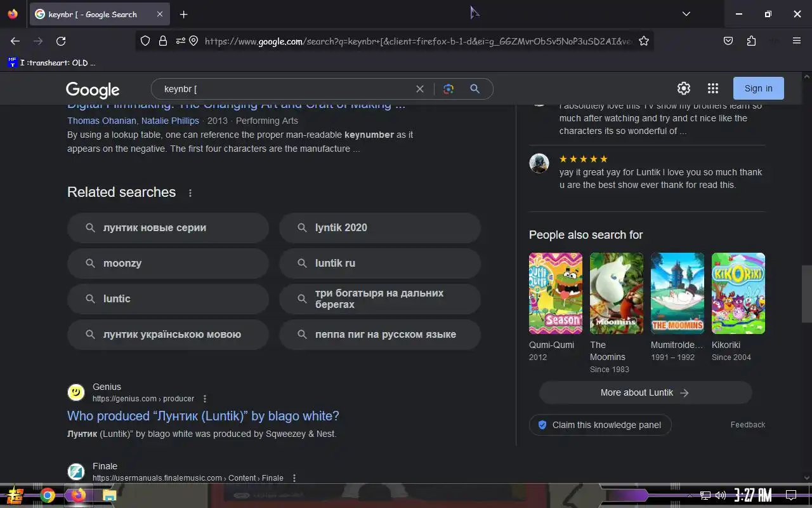Viewport: 812px width, 508px height.
Task: Select the luntik ru related search
Action: point(380,263)
